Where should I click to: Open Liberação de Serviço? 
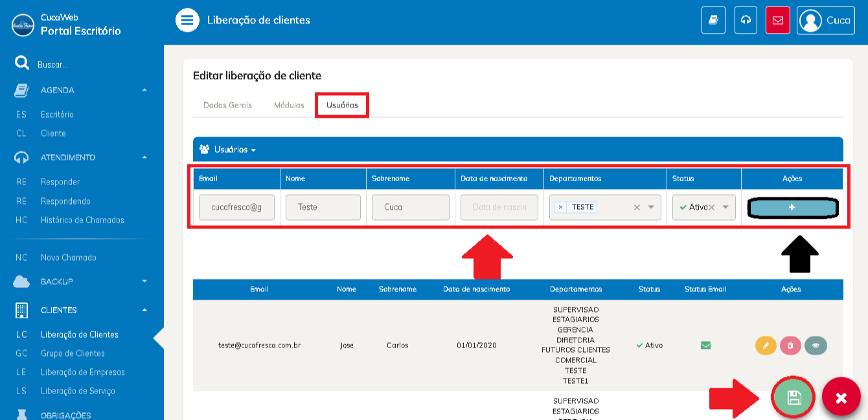pyautogui.click(x=78, y=391)
